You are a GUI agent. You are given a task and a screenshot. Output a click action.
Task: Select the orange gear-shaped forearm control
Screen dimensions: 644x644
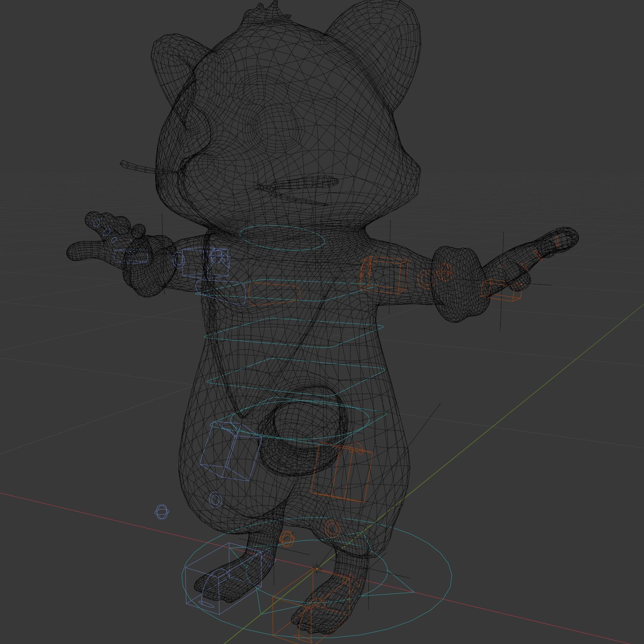click(x=445, y=272)
